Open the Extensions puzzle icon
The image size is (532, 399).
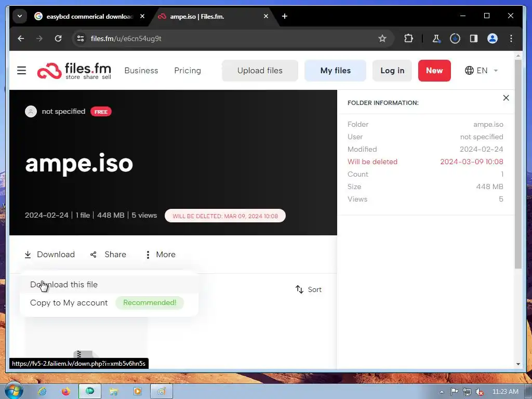click(x=408, y=38)
